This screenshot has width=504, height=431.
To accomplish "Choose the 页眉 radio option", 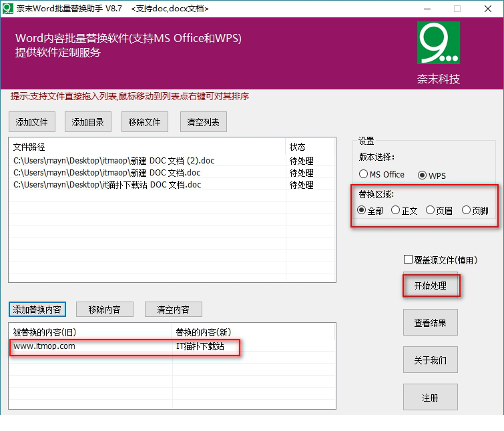I will click(431, 210).
